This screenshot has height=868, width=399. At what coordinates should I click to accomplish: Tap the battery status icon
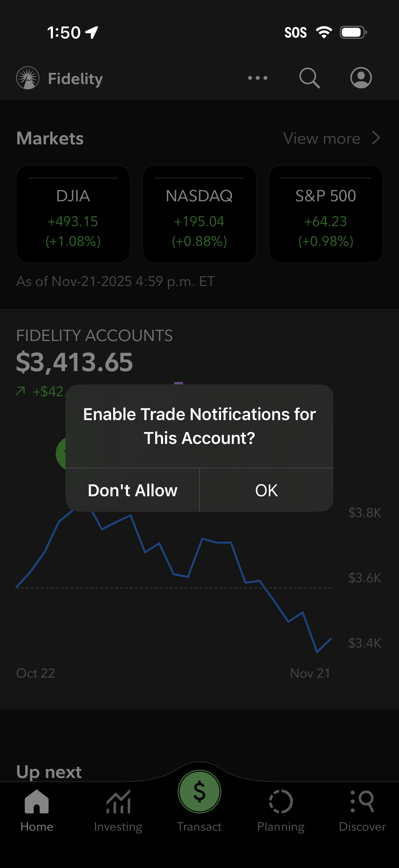353,32
